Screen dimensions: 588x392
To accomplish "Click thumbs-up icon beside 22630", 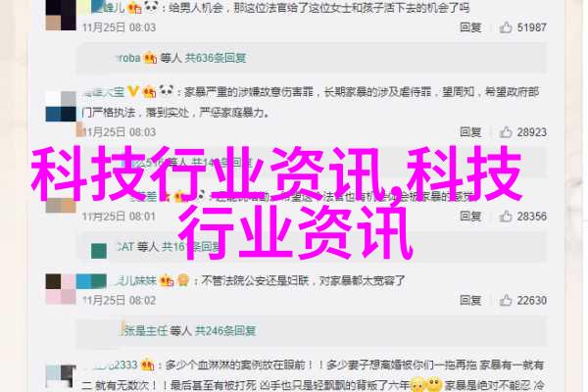I will [x=506, y=300].
